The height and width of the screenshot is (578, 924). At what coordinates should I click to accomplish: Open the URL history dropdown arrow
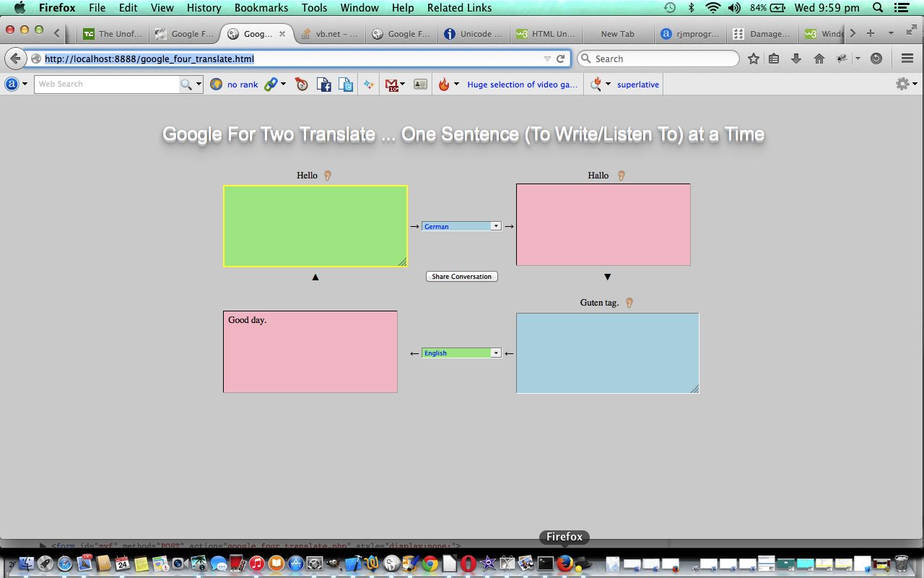(547, 59)
